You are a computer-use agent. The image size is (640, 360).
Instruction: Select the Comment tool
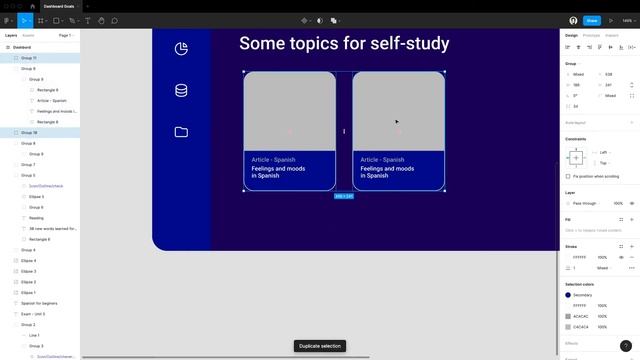tap(115, 20)
